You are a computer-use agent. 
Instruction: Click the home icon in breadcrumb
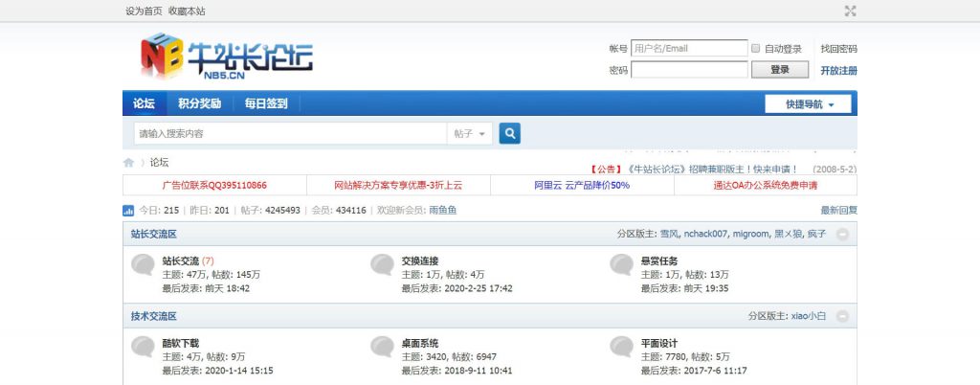pos(128,163)
